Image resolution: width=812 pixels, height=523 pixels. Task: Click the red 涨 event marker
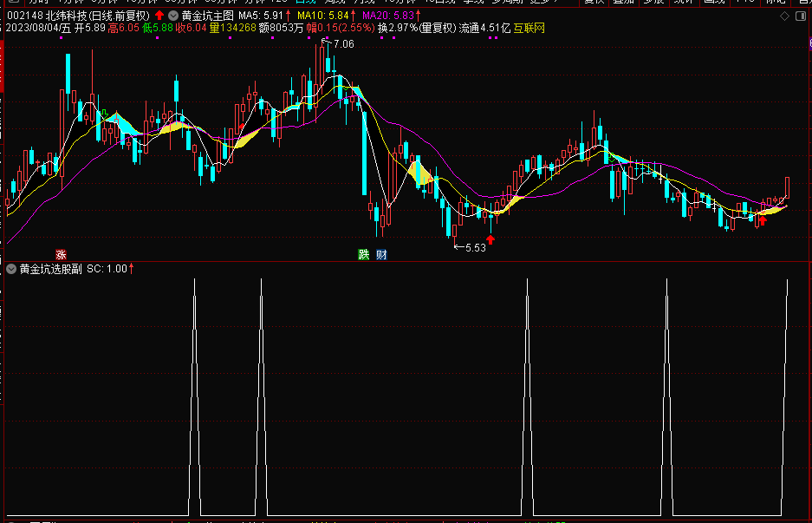(62, 254)
